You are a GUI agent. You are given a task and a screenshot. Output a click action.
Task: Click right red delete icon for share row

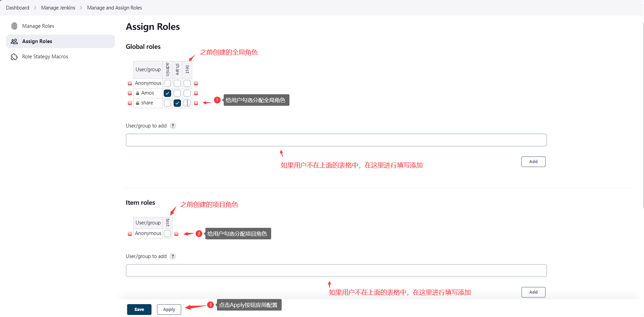point(196,103)
